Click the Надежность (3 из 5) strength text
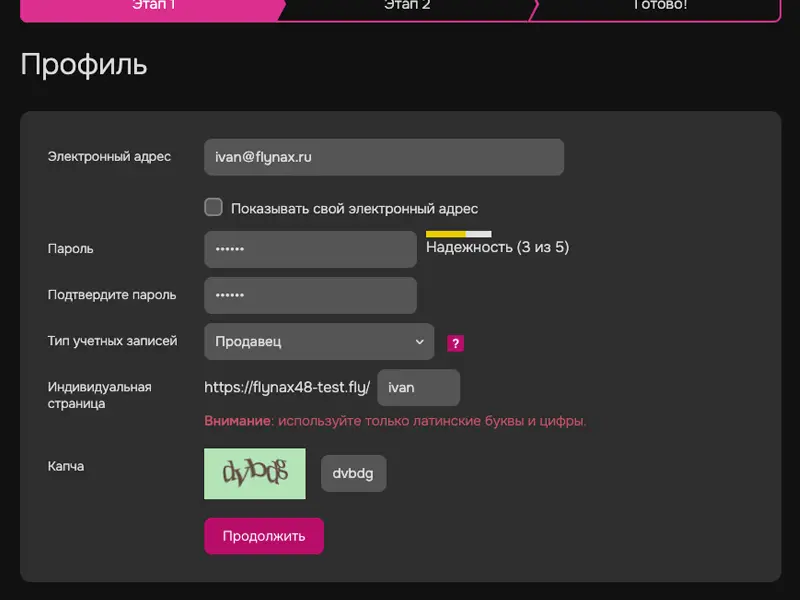Screen dimensions: 800x600 click(x=497, y=247)
